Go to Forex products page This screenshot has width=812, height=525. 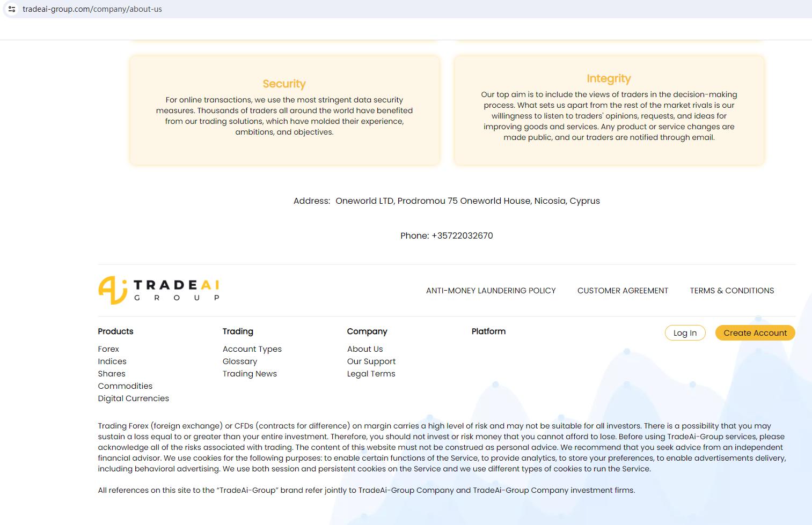click(108, 349)
